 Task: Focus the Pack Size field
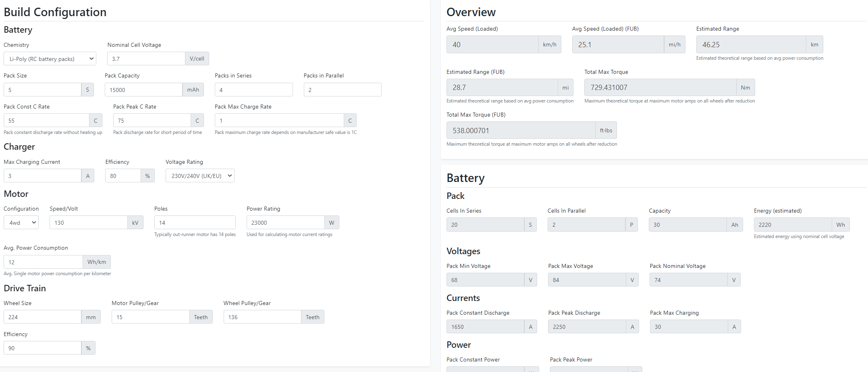click(x=42, y=90)
